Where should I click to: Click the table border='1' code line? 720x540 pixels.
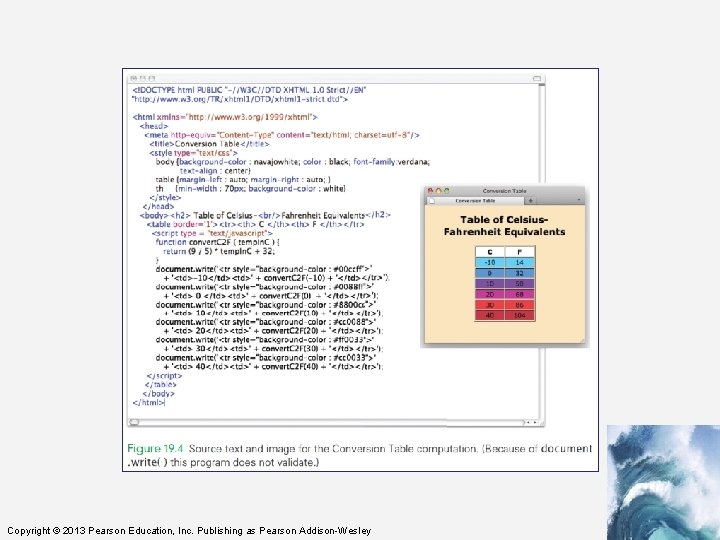[256, 225]
